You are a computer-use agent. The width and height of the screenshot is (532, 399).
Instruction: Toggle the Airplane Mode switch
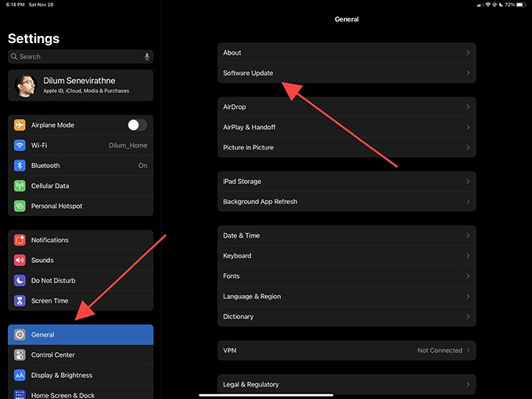click(138, 125)
